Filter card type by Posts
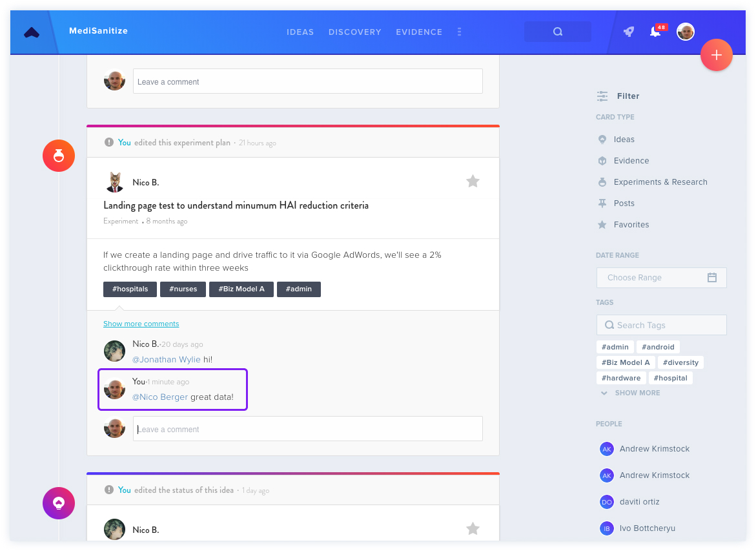Viewport: 756px width, 551px height. tap(624, 203)
